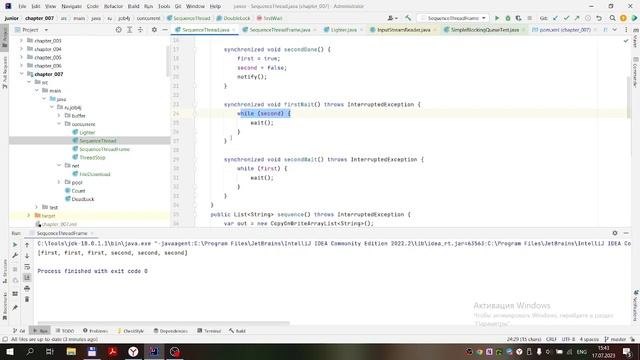Collapse all nodes in Project panel
Screen dimensions: 640x360
coord(140,30)
